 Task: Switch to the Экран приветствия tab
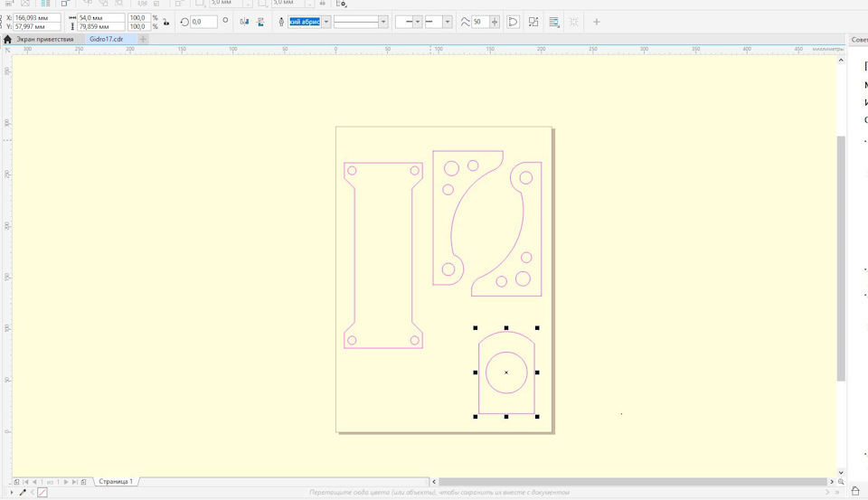click(45, 39)
